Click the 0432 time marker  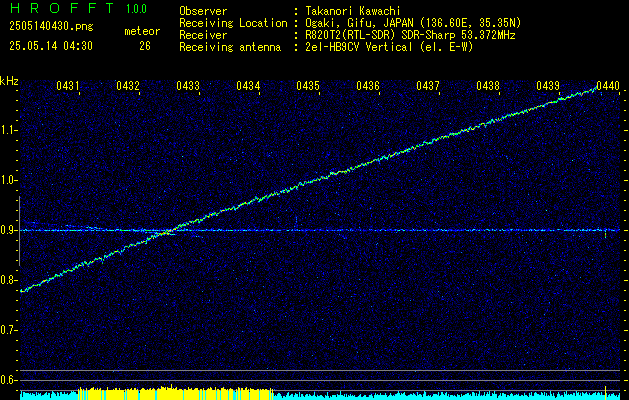(x=128, y=86)
